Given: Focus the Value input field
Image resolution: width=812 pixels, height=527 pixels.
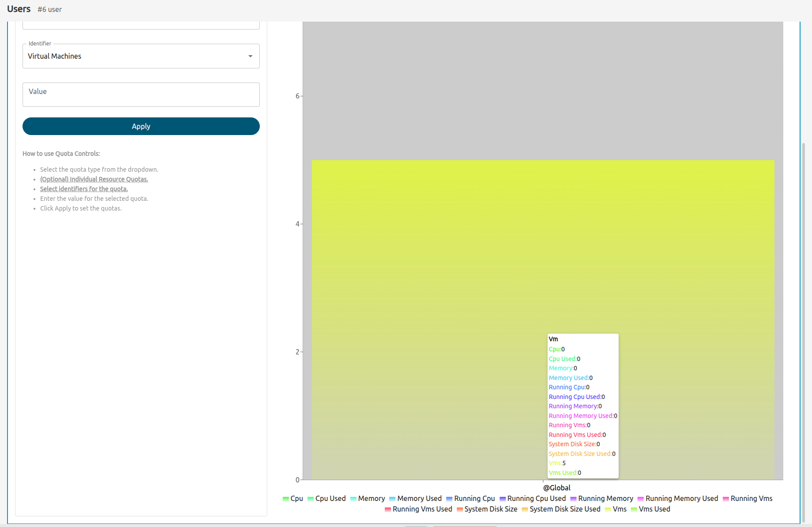Looking at the screenshot, I should tap(140, 94).
